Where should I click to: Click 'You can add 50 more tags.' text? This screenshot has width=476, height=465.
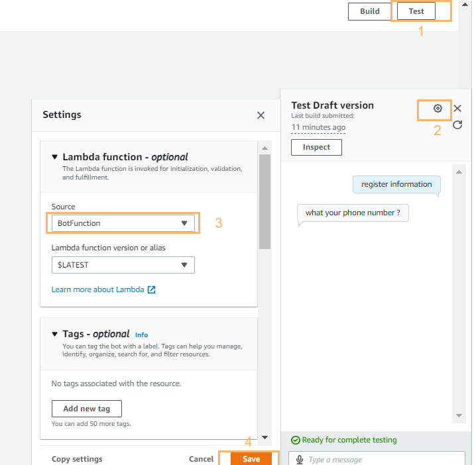pyautogui.click(x=91, y=424)
